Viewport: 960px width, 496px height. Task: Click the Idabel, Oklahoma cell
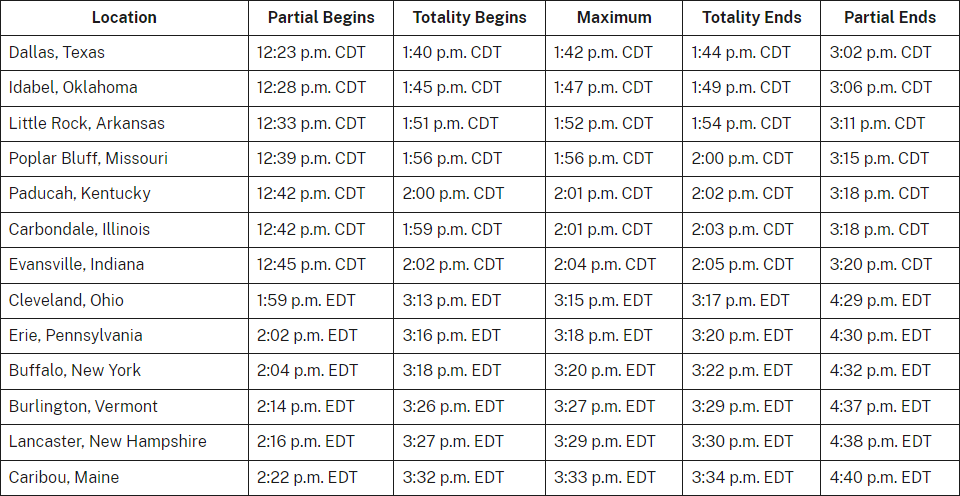(x=124, y=88)
